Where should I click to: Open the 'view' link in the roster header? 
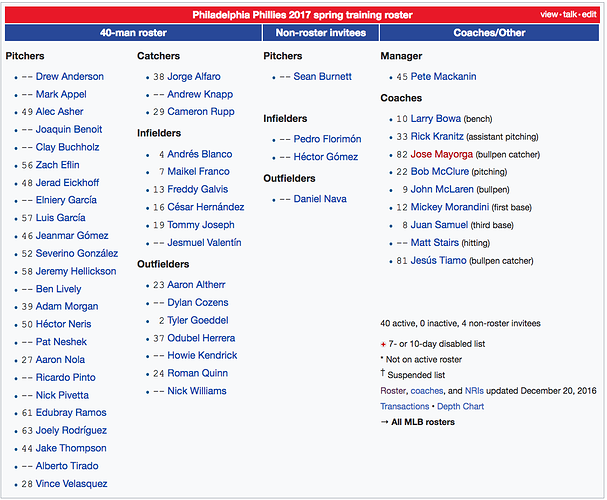point(549,15)
